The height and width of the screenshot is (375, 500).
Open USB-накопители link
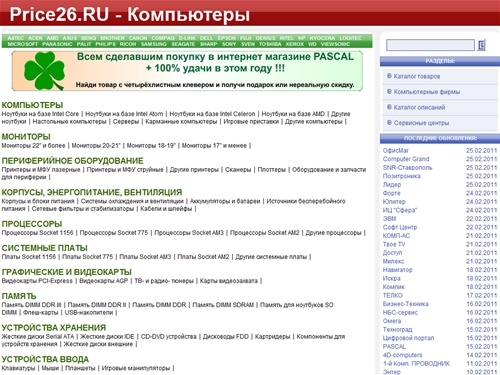pos(89,313)
